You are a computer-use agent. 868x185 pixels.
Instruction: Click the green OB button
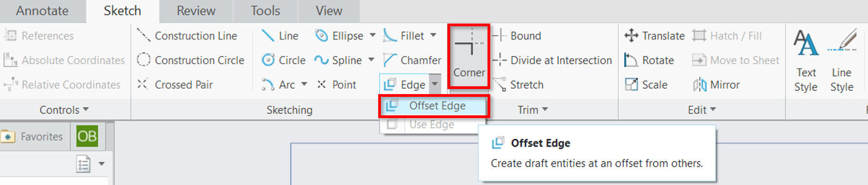coord(87,136)
